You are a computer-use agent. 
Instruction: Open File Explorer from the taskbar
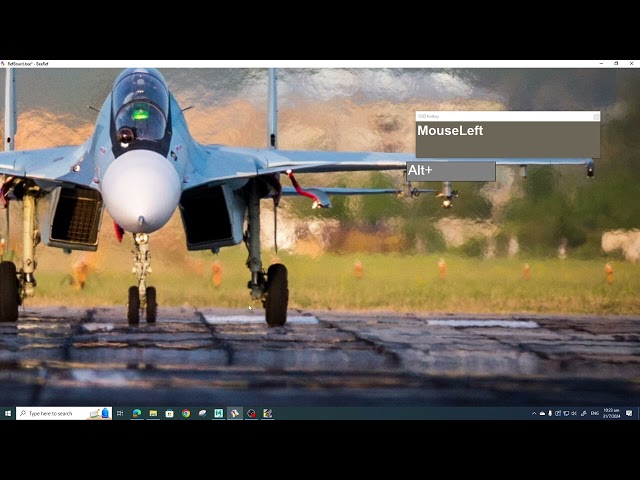coord(153,413)
